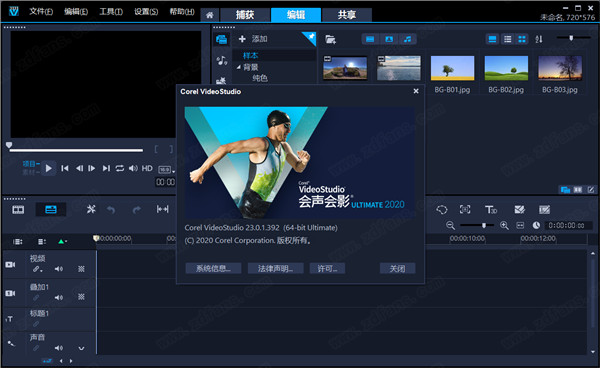600x368 pixels.
Task: Sort clips in the library icon
Action: point(539,39)
